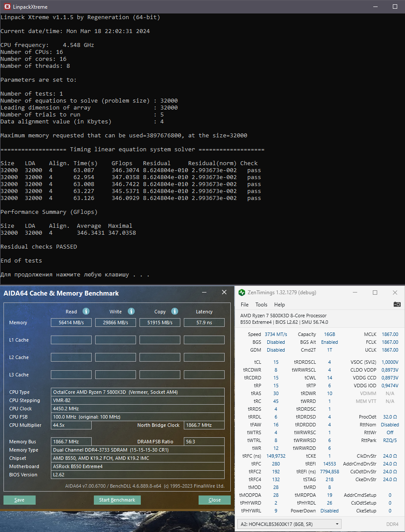Click the MCLK value 1867.00
The image size is (405, 532).
[390, 334]
